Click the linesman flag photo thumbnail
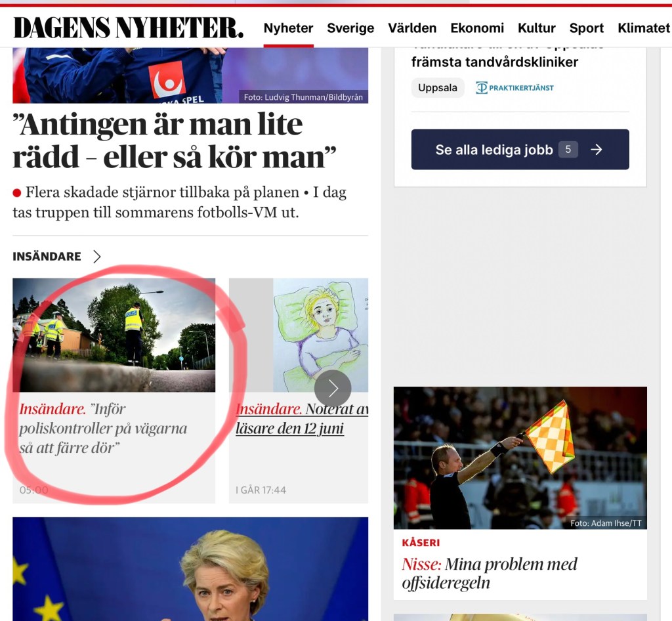This screenshot has width=672, height=621. click(520, 458)
